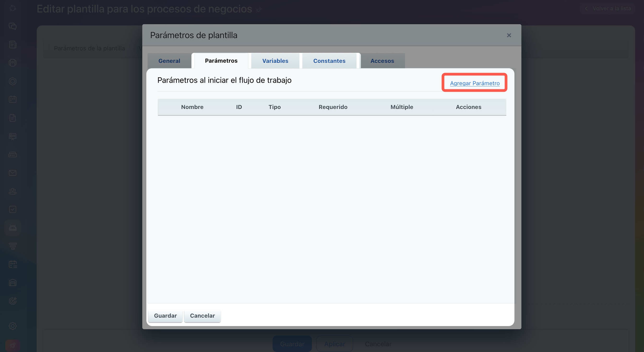
Task: Close the Parámetros de plantilla dialog
Action: coord(509,35)
